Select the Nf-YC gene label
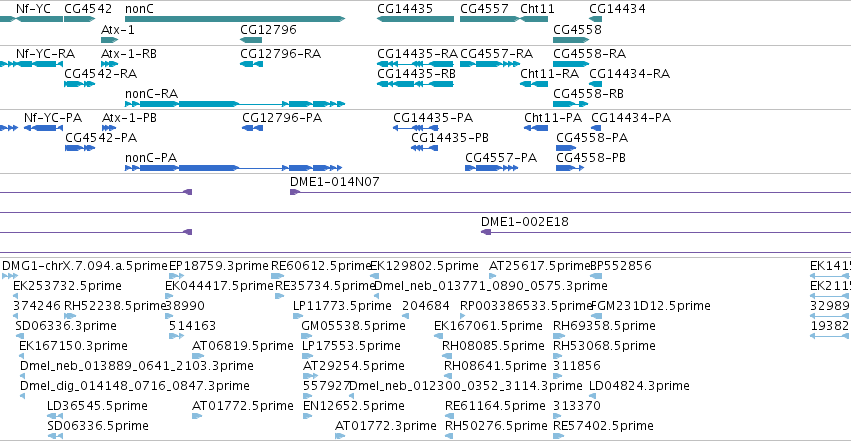The image size is (851, 441). coord(33,9)
